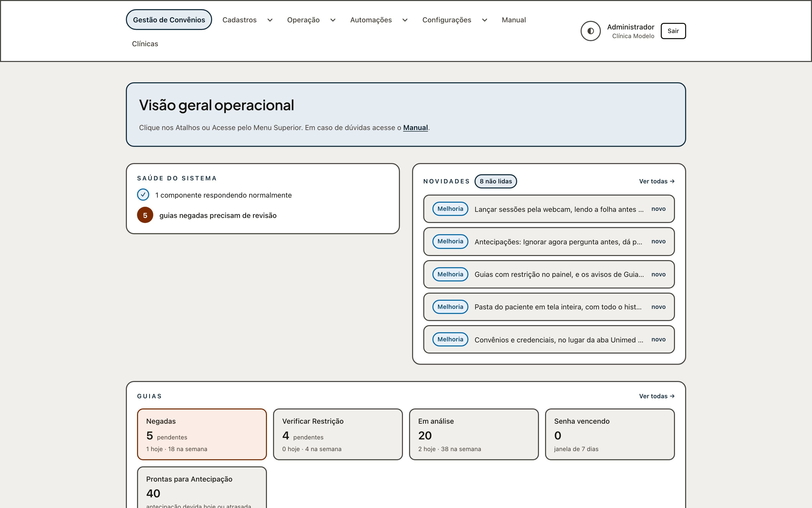
Task: Click the Sair logout button
Action: click(673, 31)
